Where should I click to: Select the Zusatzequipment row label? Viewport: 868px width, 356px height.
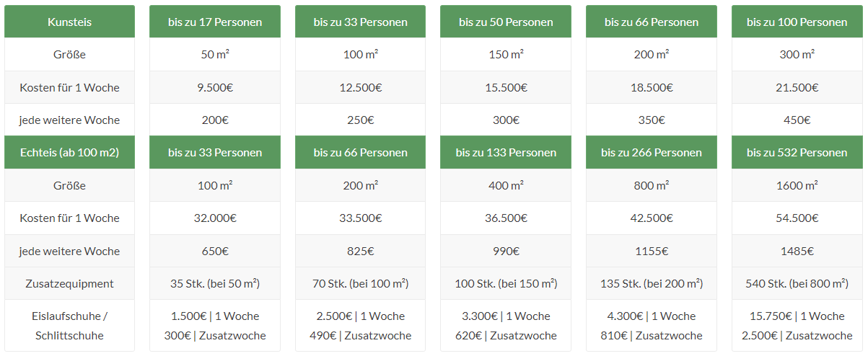pos(69,283)
